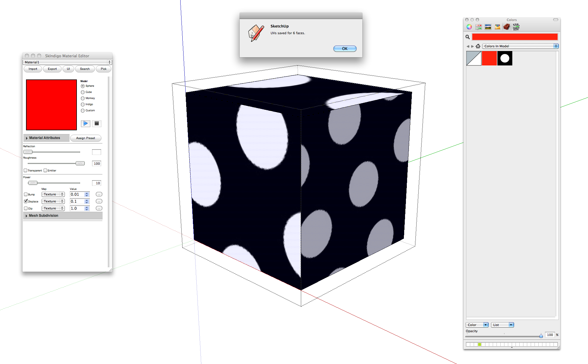This screenshot has height=364, width=588.
Task: Open the Material1 selector dropdown
Action: point(67,62)
